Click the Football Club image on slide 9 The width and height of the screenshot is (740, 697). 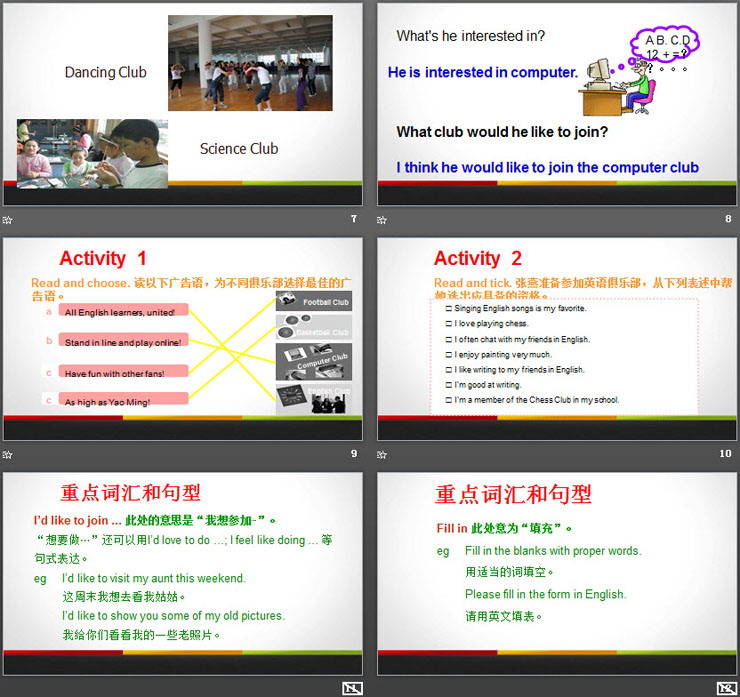(x=314, y=301)
